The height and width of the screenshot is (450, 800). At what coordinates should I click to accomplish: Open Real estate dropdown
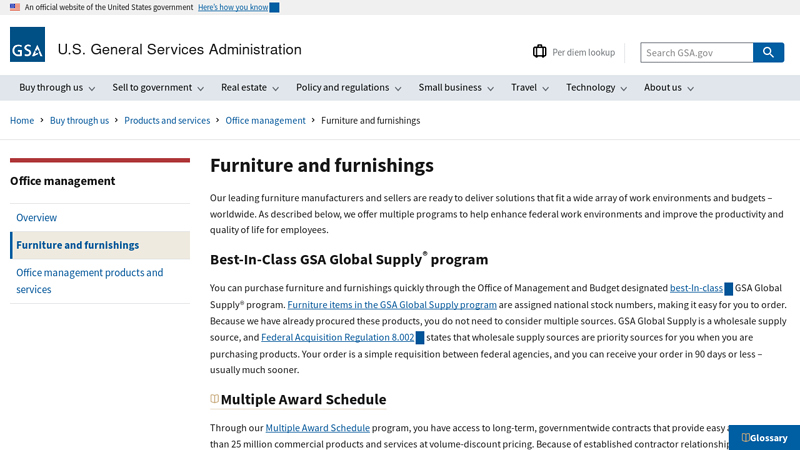(250, 88)
